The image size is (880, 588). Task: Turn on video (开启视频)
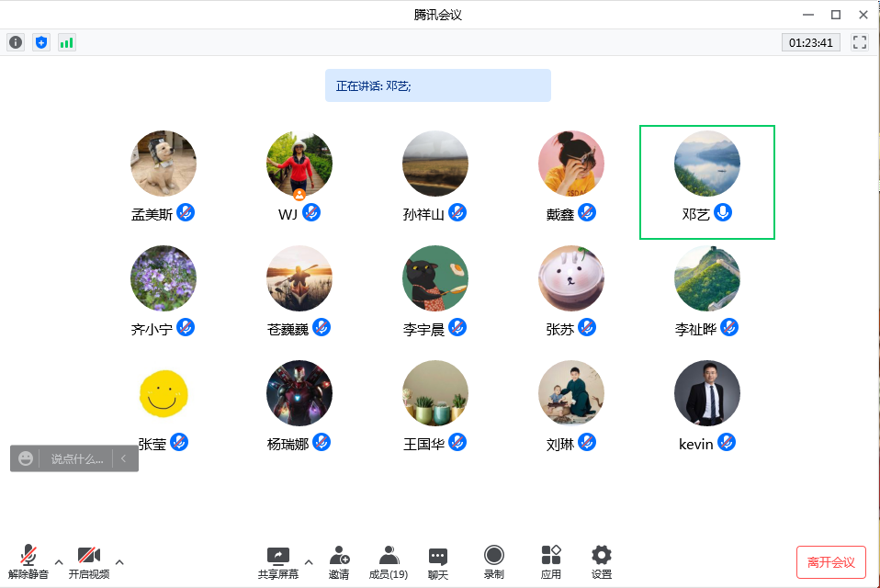pyautogui.click(x=88, y=562)
